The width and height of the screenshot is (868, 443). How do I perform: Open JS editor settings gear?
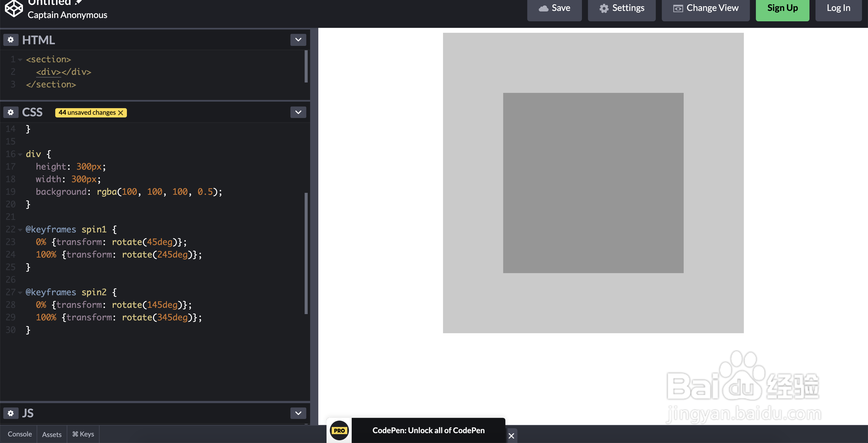(x=11, y=413)
